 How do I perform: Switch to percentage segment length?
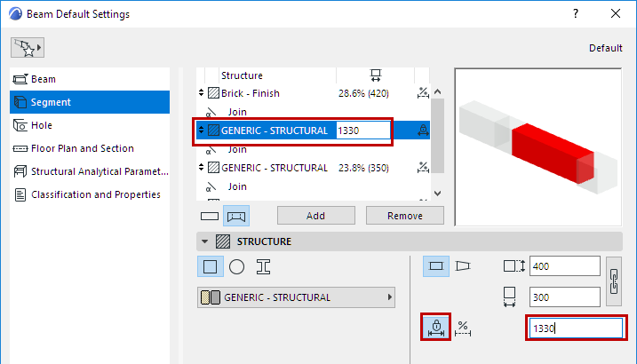[463, 328]
